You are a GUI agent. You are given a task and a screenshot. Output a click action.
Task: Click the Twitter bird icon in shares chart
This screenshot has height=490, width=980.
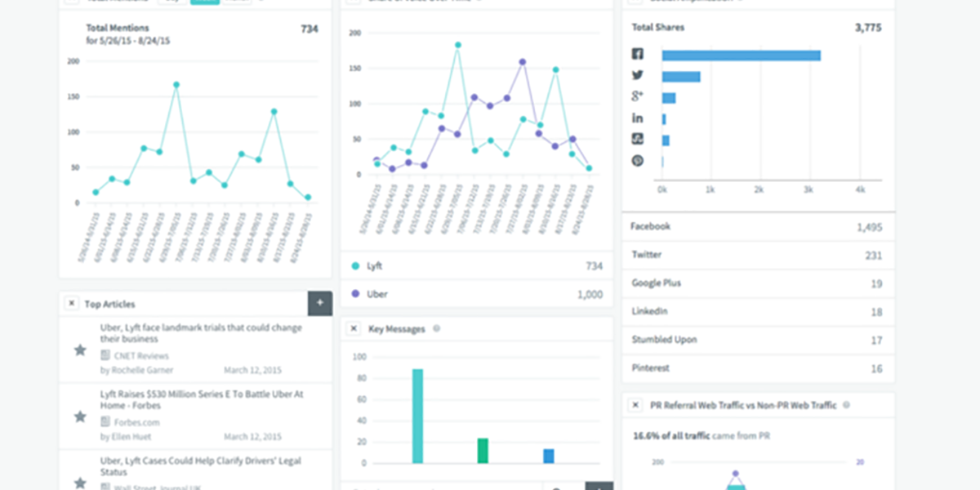coord(638,76)
